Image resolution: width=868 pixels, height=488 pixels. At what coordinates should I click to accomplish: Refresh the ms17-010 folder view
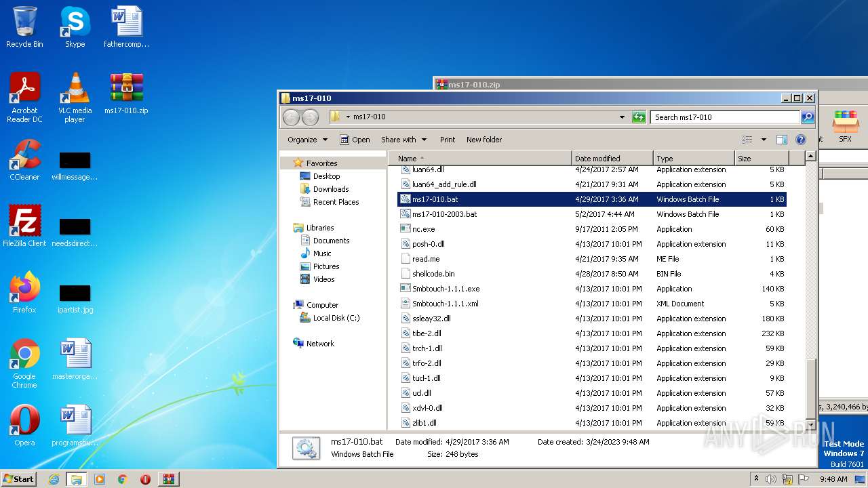click(639, 117)
